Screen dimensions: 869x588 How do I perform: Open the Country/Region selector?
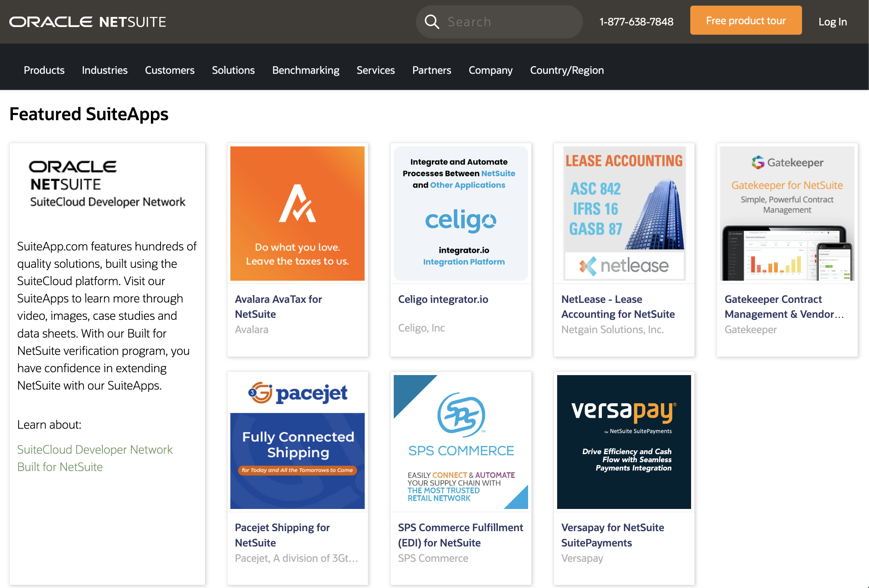click(567, 70)
